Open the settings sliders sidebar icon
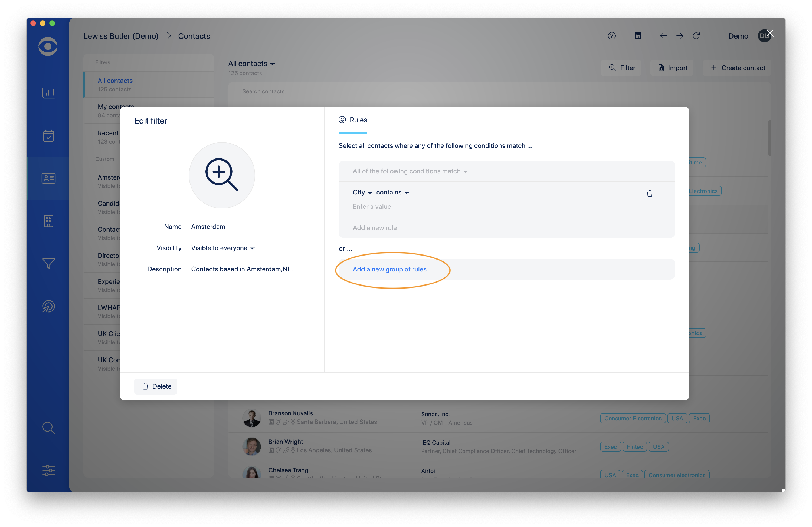The height and width of the screenshot is (527, 812). (48, 470)
